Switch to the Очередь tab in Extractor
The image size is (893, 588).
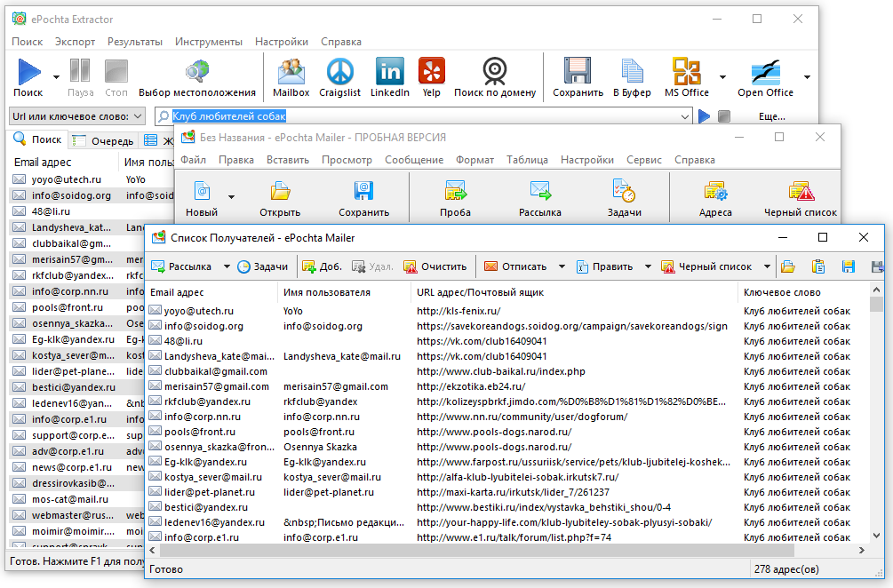coord(103,140)
